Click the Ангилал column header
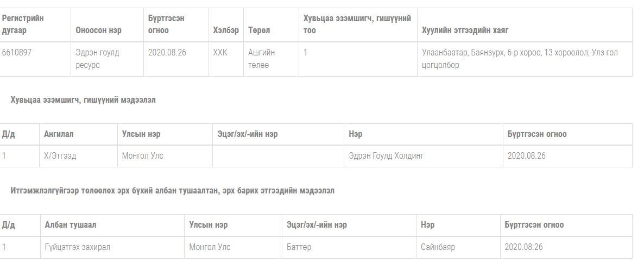 (59, 134)
